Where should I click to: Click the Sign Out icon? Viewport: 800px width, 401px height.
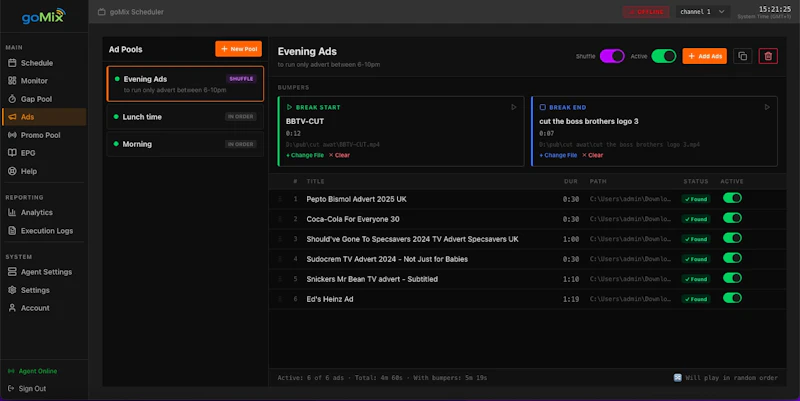click(x=11, y=388)
